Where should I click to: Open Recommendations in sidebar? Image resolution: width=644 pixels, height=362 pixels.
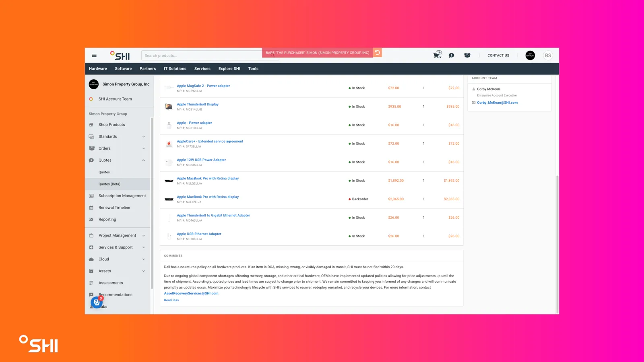click(116, 295)
